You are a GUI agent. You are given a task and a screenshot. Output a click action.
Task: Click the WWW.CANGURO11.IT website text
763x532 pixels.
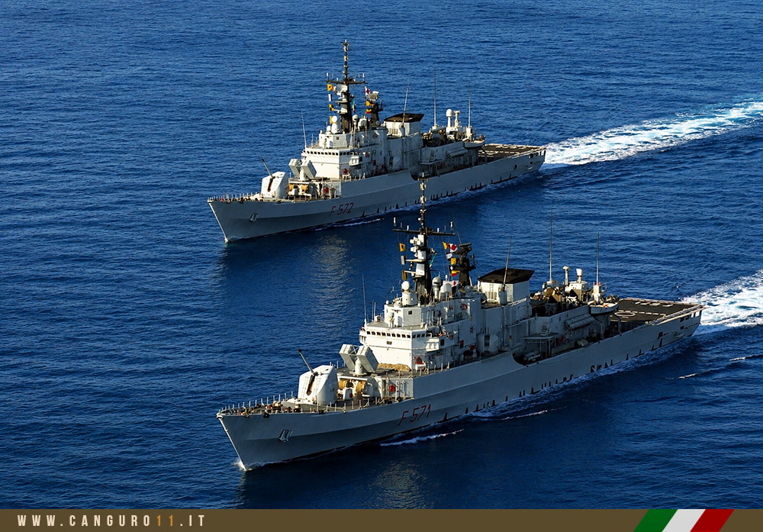click(111, 521)
